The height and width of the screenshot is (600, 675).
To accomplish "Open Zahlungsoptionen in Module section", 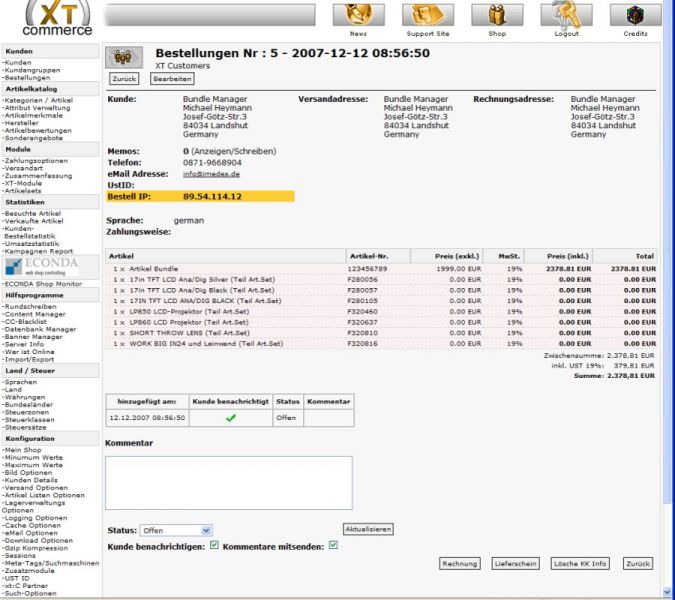I will [36, 161].
